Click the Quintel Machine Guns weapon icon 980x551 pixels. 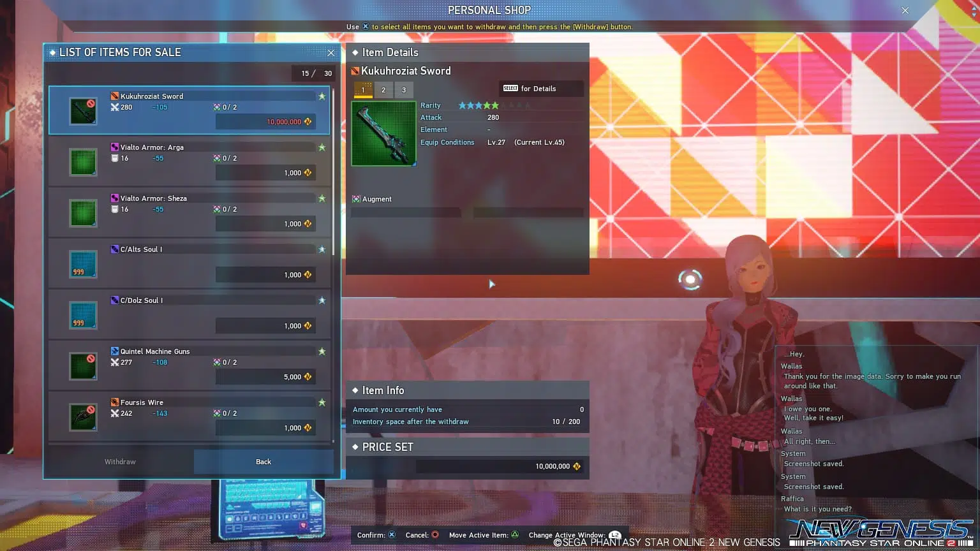[83, 367]
